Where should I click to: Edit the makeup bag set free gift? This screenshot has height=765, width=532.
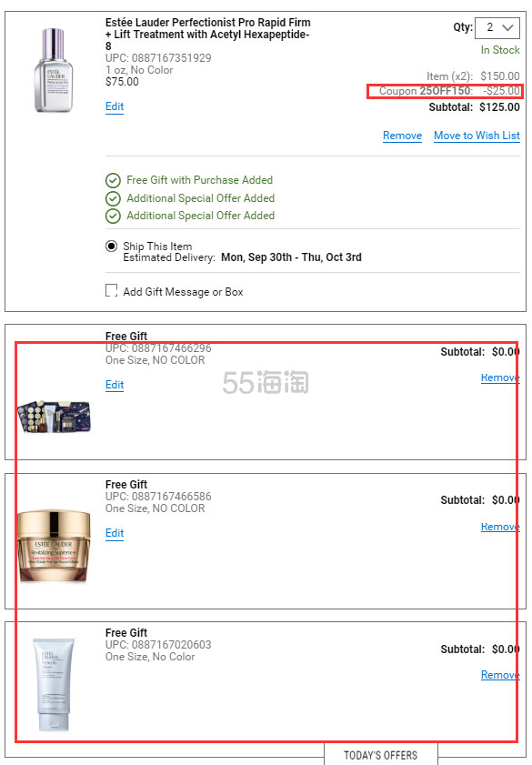tap(115, 385)
